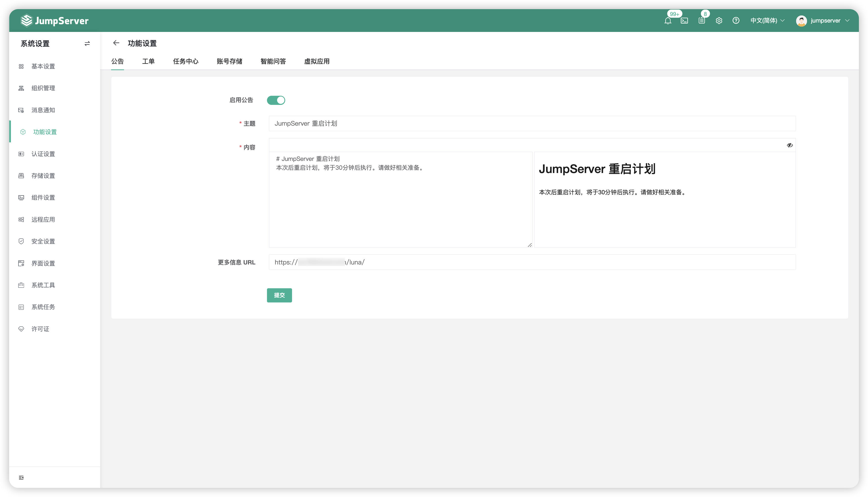Click the 主题 input field
Image resolution: width=868 pixels, height=497 pixels.
point(532,123)
